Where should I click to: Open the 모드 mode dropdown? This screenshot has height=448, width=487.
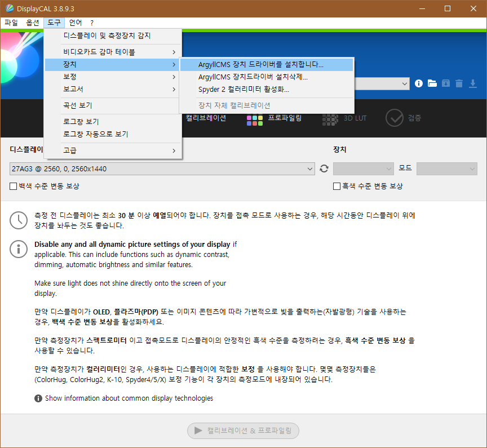446,168
